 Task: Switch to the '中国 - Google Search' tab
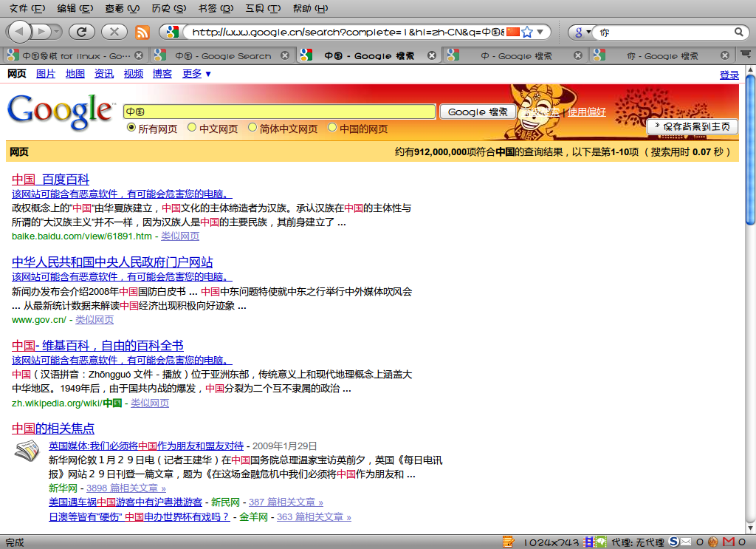pos(221,55)
